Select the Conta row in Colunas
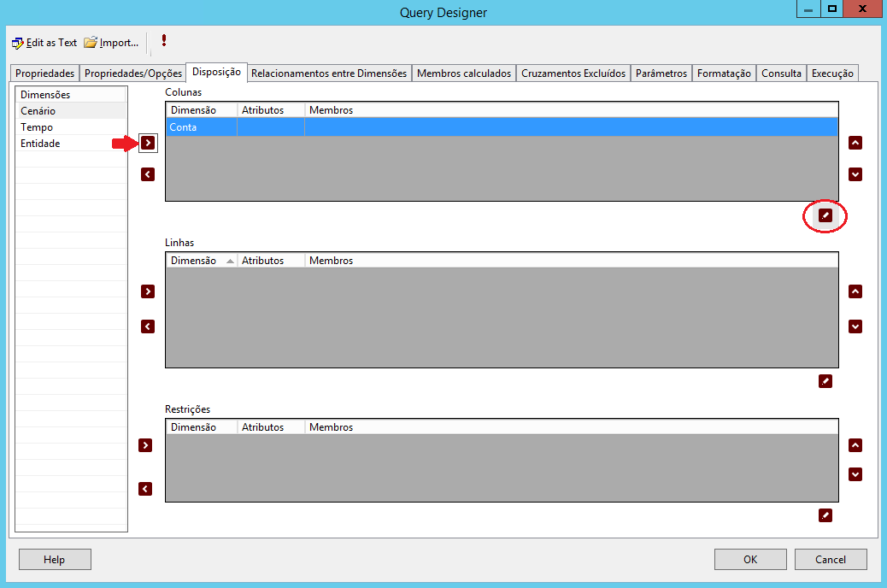The image size is (887, 588). tap(502, 127)
